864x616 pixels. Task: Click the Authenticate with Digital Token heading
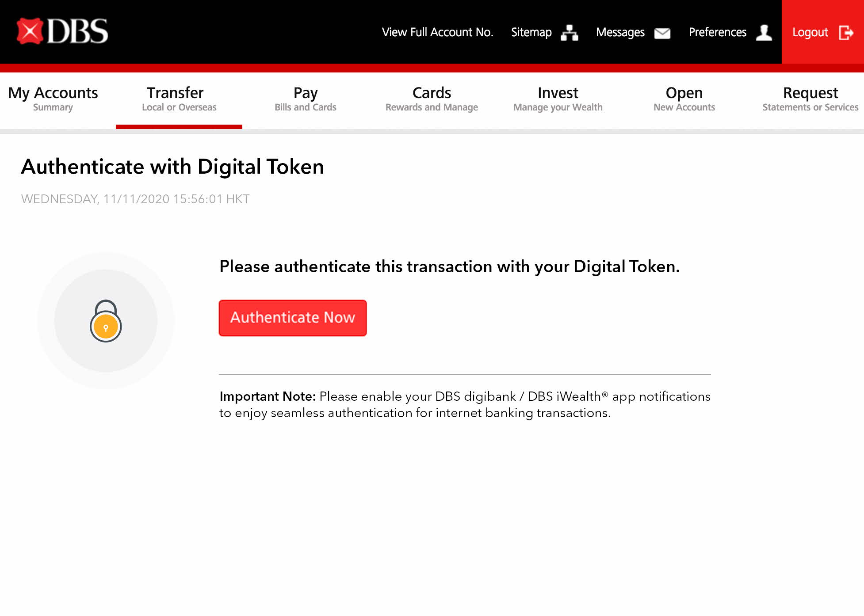coord(172,167)
